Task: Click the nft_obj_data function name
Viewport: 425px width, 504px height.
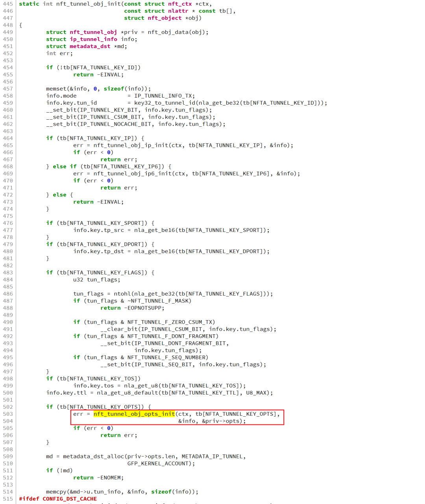Action: click(x=168, y=32)
